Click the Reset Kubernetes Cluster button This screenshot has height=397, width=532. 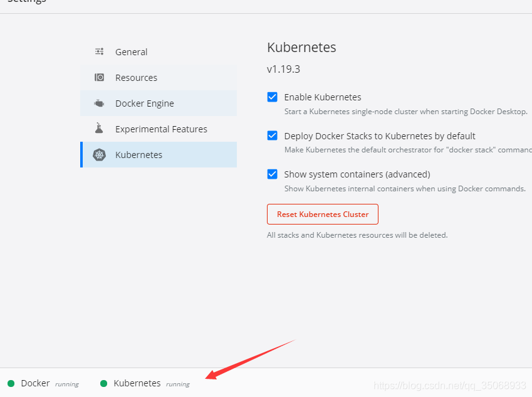[x=323, y=214]
